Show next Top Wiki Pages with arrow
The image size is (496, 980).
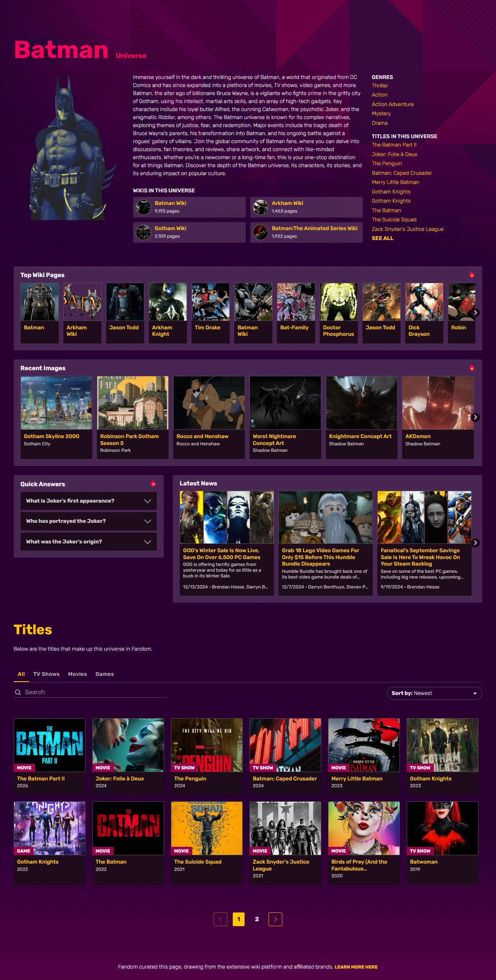tap(475, 313)
